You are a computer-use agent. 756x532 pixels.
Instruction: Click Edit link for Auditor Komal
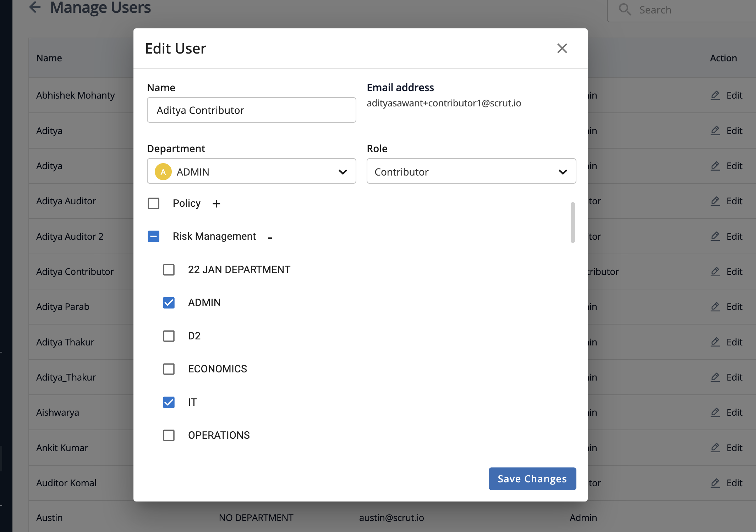(734, 483)
